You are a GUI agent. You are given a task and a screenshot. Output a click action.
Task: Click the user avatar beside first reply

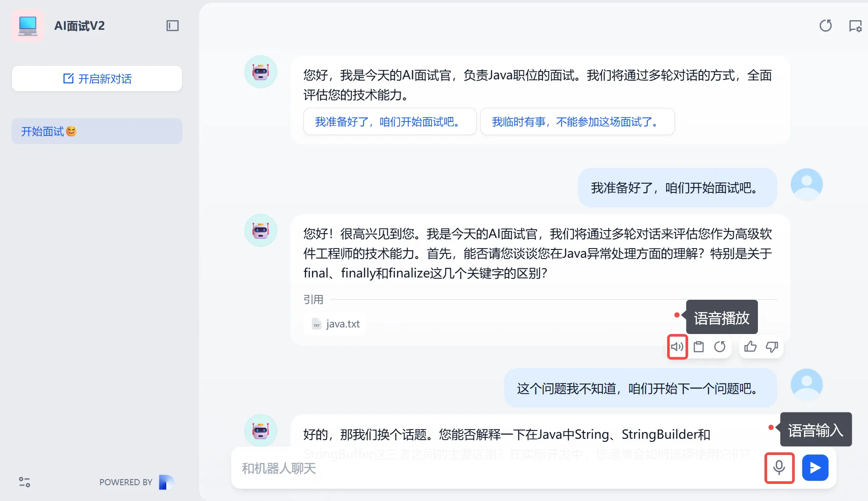point(806,185)
